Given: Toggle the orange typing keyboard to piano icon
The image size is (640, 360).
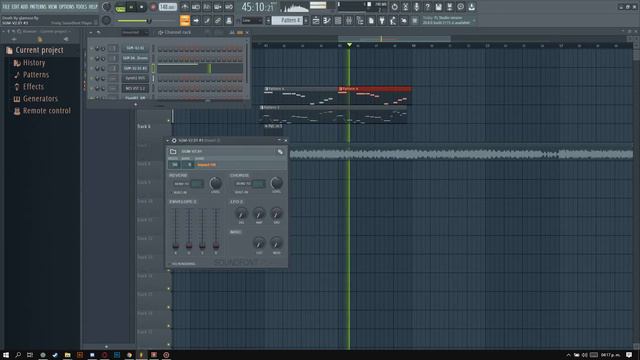Looking at the screenshot, I should click(184, 20).
